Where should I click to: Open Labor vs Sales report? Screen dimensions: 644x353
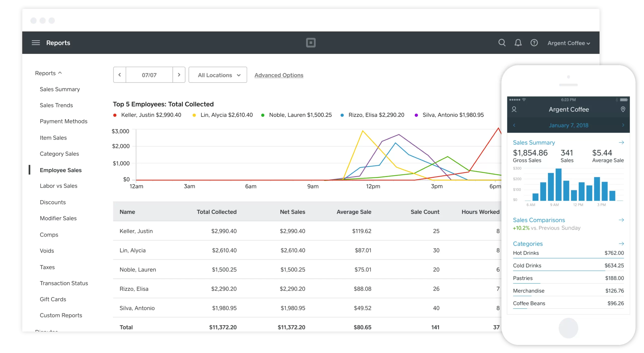pyautogui.click(x=59, y=186)
